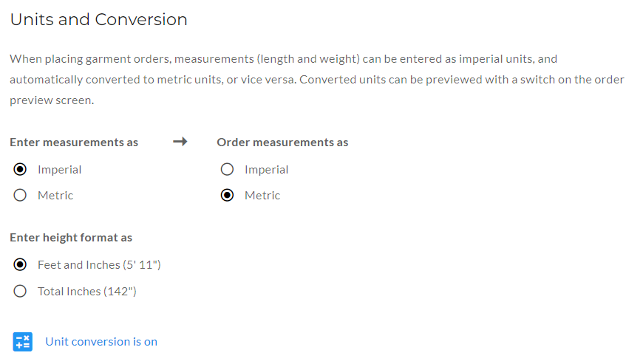Click 'Metric' label text in Order measurements column
Viewport: 643px width, 364px height.
262,196
